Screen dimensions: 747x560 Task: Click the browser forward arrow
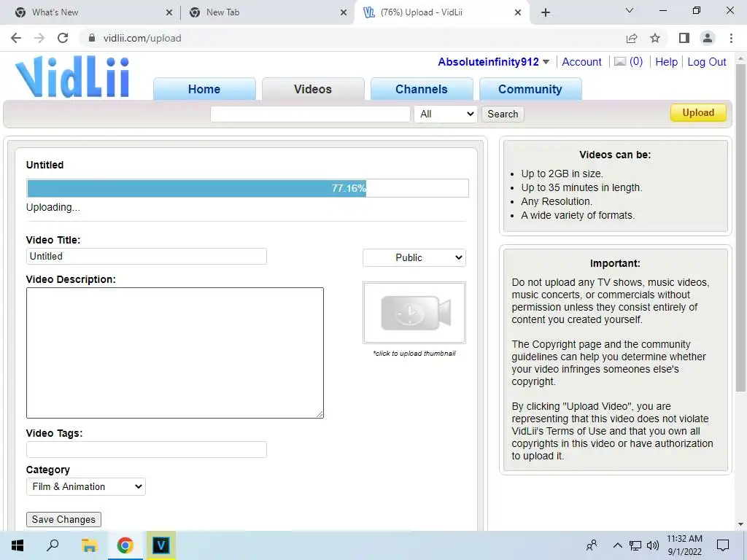click(x=39, y=38)
